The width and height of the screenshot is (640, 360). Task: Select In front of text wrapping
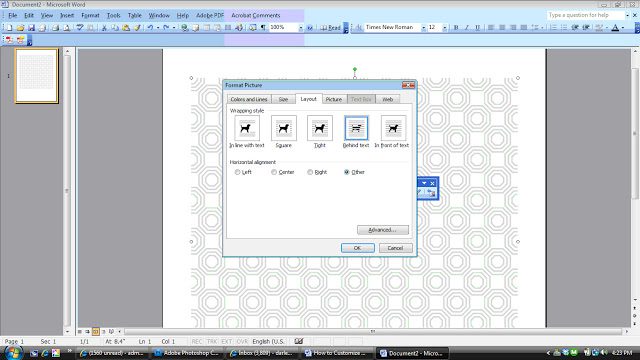(x=393, y=128)
